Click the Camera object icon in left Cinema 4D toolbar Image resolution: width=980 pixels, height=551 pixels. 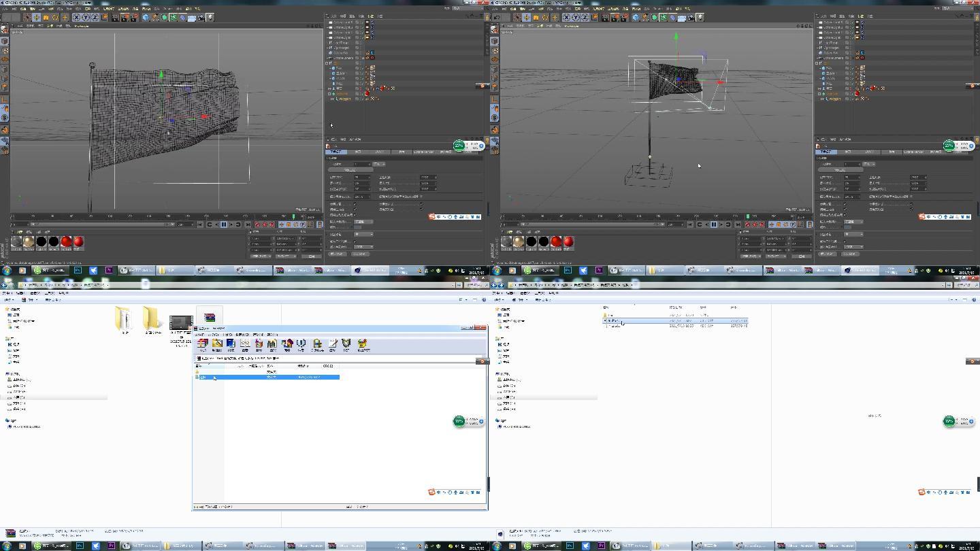tap(201, 17)
